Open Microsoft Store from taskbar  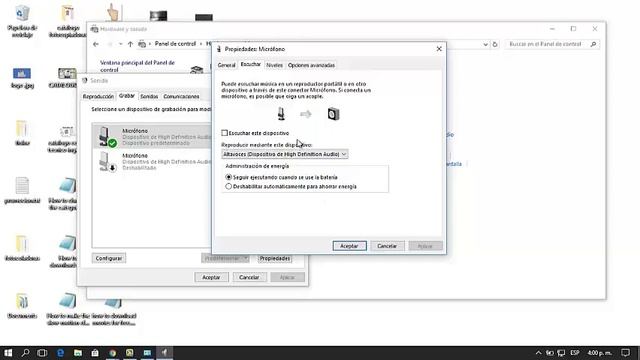(95, 353)
